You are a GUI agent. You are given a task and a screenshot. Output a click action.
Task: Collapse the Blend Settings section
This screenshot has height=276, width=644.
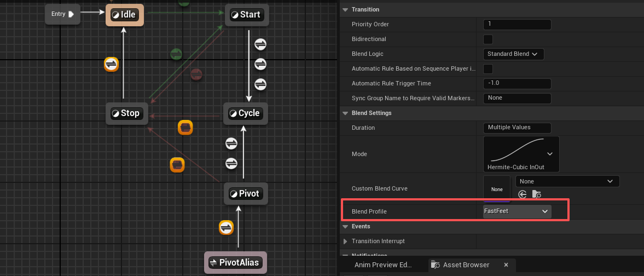click(345, 113)
